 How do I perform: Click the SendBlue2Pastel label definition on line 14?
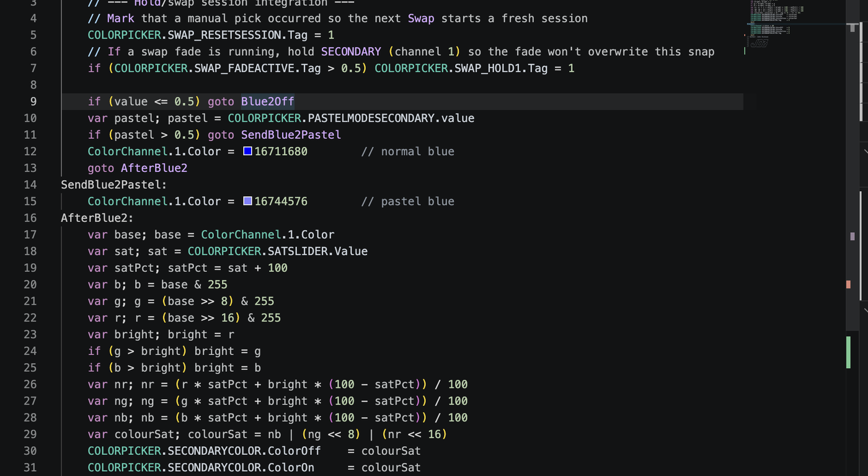tap(113, 185)
